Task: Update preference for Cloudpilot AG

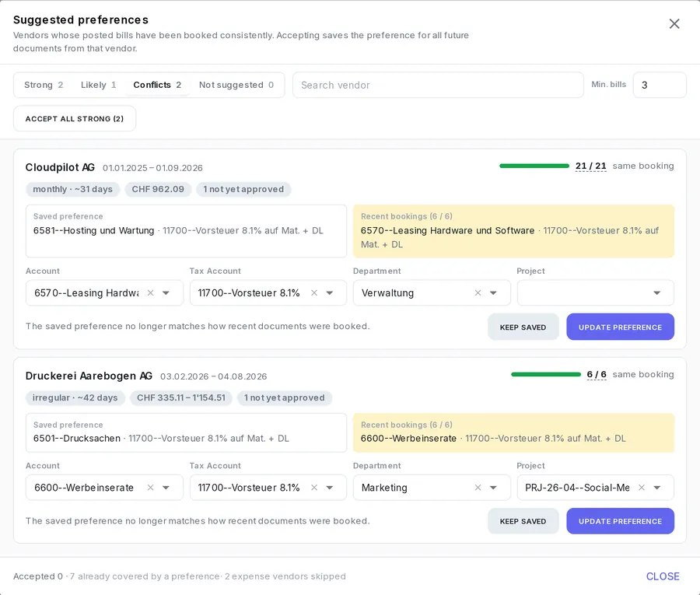Action: click(620, 327)
